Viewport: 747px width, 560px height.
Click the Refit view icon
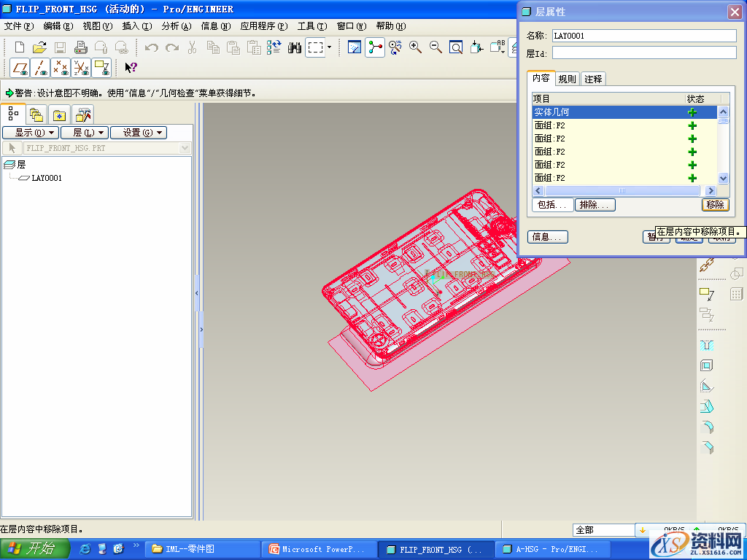pyautogui.click(x=456, y=48)
